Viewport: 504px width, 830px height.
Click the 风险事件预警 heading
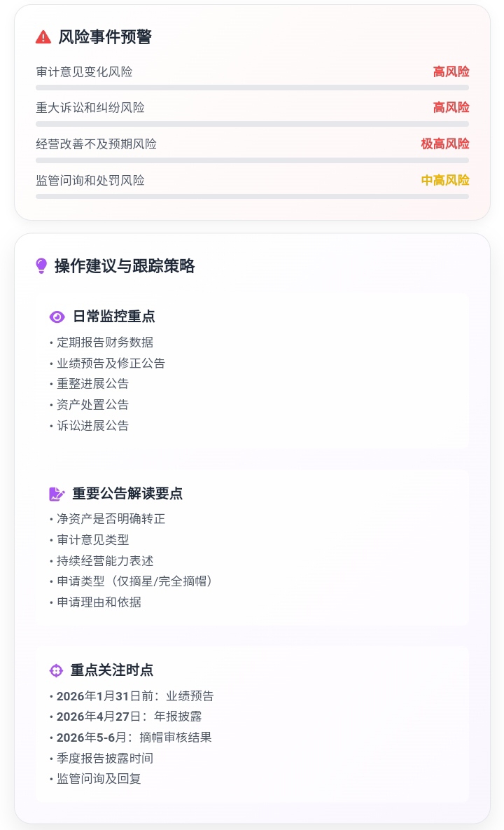[105, 37]
